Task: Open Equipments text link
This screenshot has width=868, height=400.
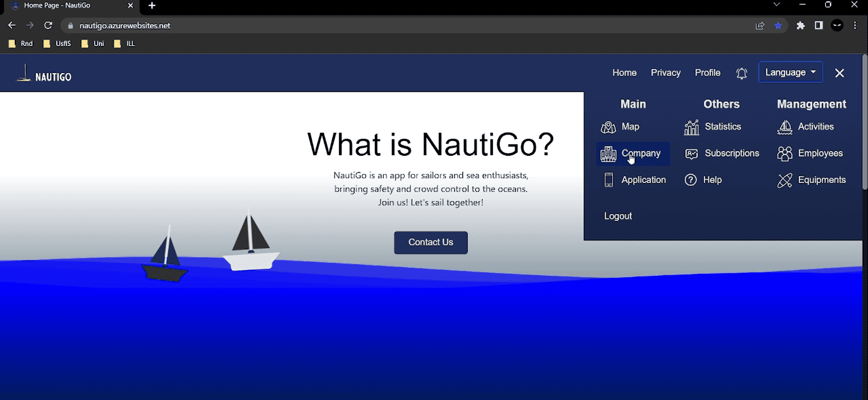Action: (x=822, y=180)
